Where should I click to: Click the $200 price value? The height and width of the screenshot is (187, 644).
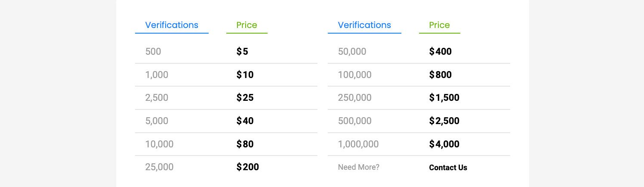247,167
